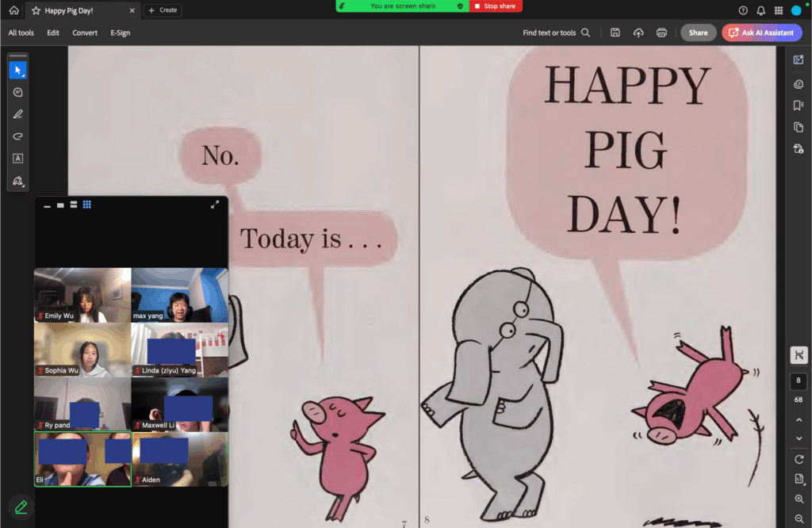Open the Bookmarks panel in right sidebar
The height and width of the screenshot is (528, 812).
(799, 105)
